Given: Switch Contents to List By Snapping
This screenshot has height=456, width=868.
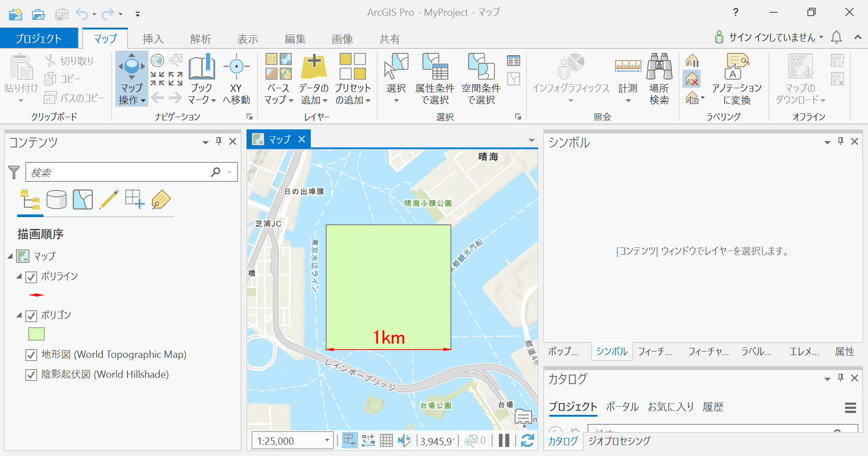Looking at the screenshot, I should coord(135,199).
